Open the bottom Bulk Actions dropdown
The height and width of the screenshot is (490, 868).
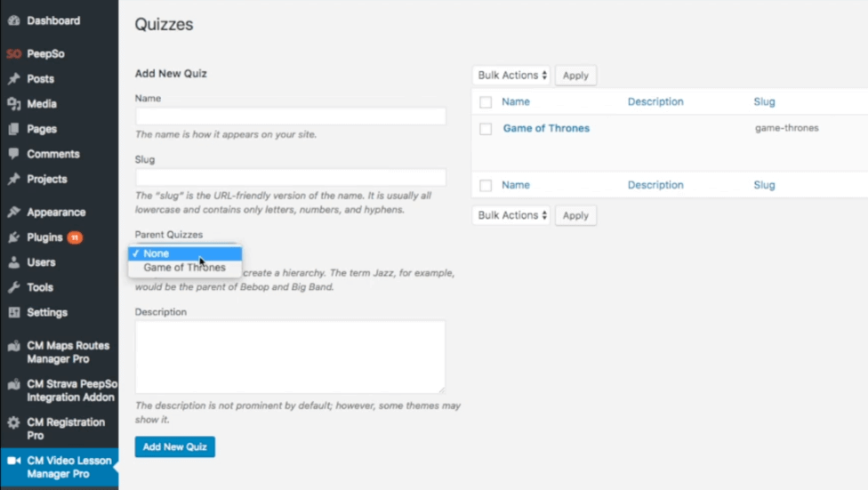click(511, 215)
